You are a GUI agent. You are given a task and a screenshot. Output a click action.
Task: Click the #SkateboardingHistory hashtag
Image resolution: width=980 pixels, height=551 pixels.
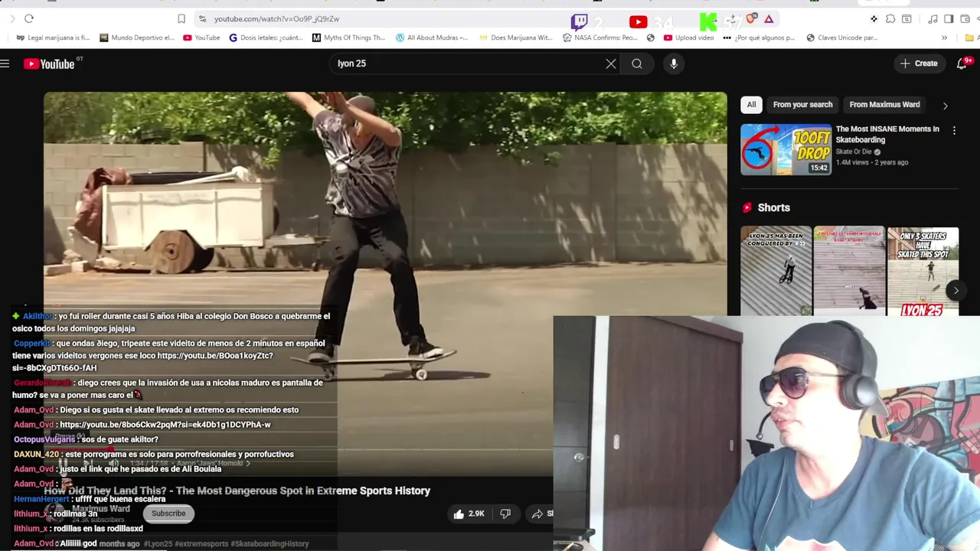pyautogui.click(x=270, y=543)
